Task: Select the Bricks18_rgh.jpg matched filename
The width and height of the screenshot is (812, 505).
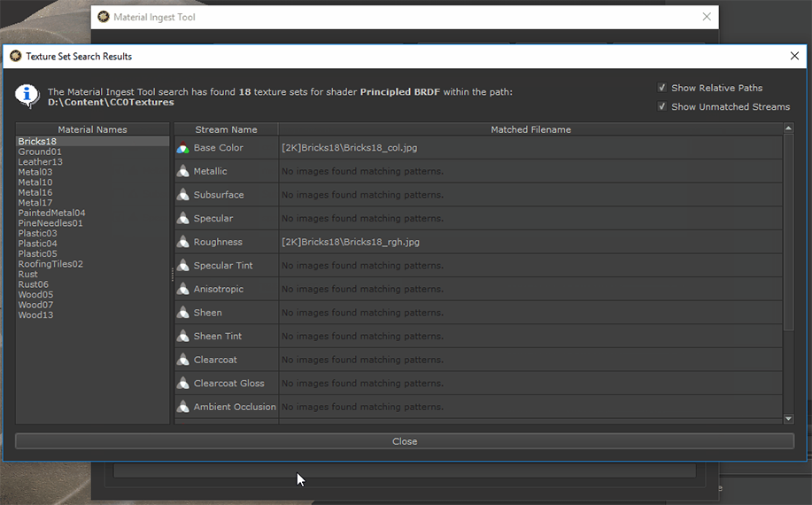Action: coord(350,242)
